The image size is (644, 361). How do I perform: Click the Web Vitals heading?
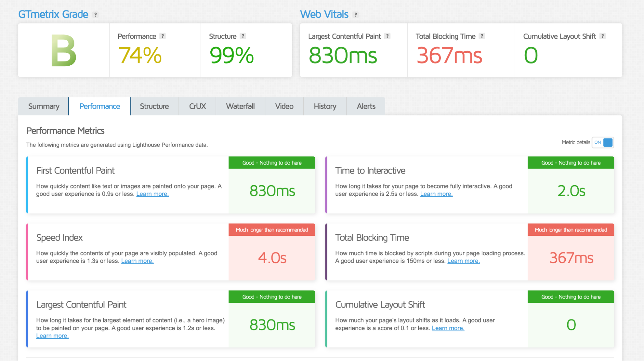pyautogui.click(x=324, y=14)
